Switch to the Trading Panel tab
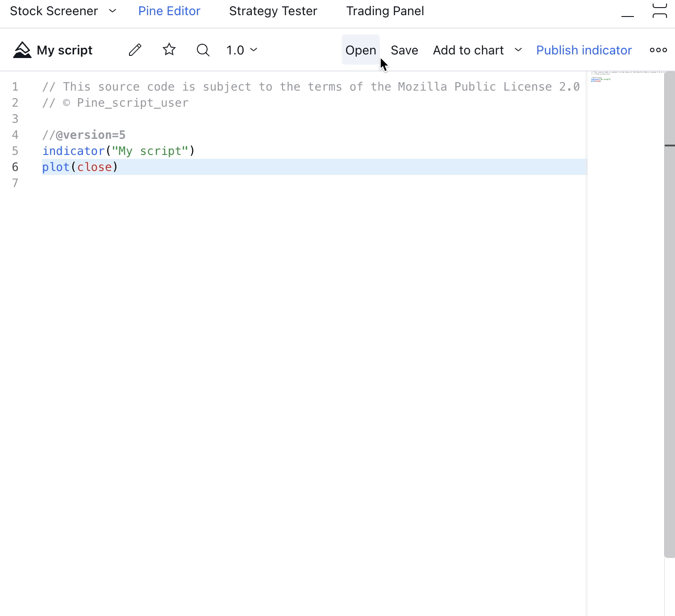Image resolution: width=675 pixels, height=616 pixels. click(x=385, y=11)
